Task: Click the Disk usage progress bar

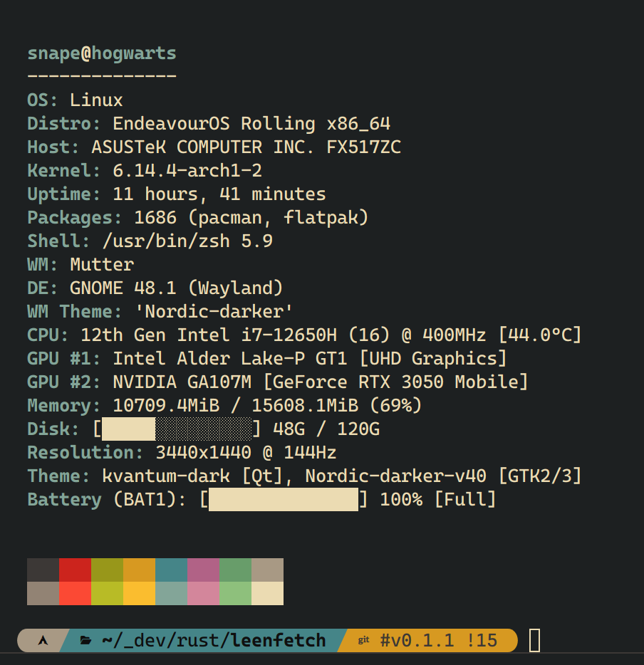Action: coord(177,429)
